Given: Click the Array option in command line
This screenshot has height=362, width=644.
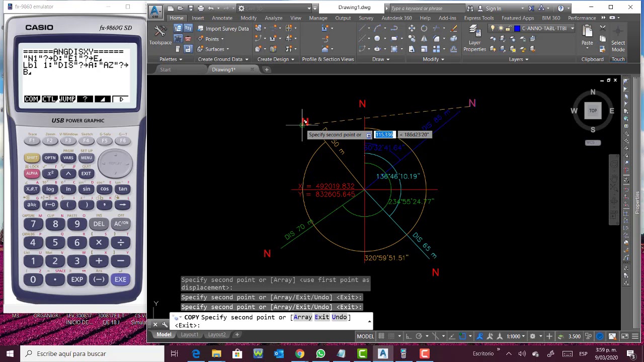Looking at the screenshot, I should point(302,317).
